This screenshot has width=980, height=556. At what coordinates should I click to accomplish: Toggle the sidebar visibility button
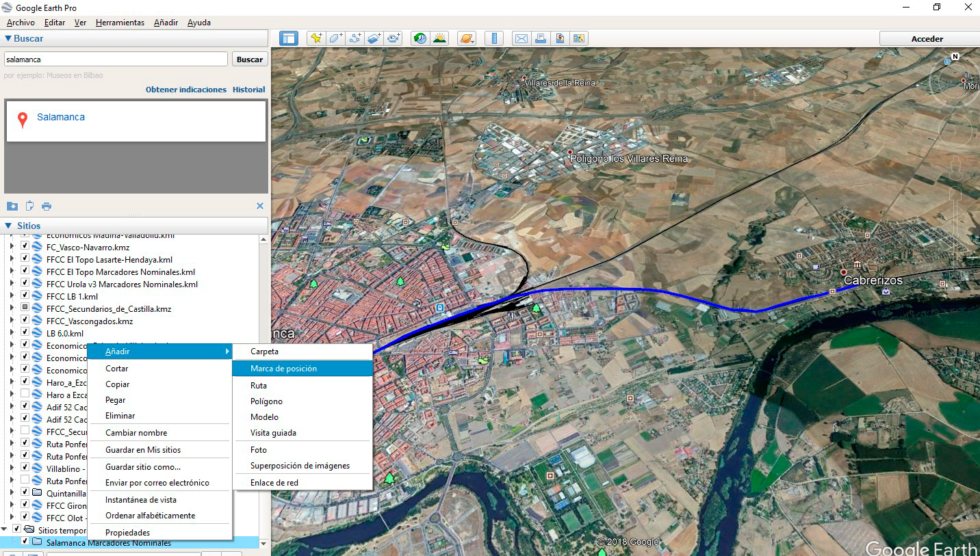[289, 38]
